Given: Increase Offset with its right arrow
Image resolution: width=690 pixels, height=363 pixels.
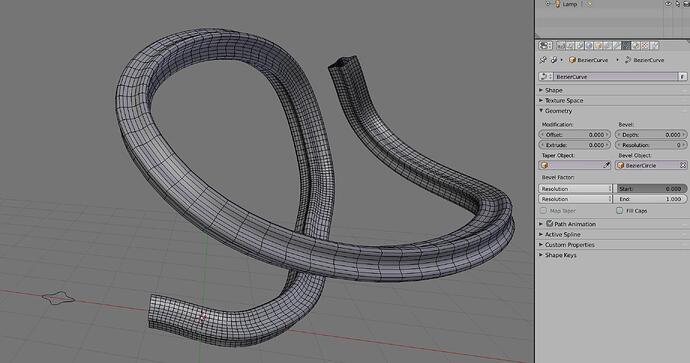Looking at the screenshot, I should (x=607, y=135).
